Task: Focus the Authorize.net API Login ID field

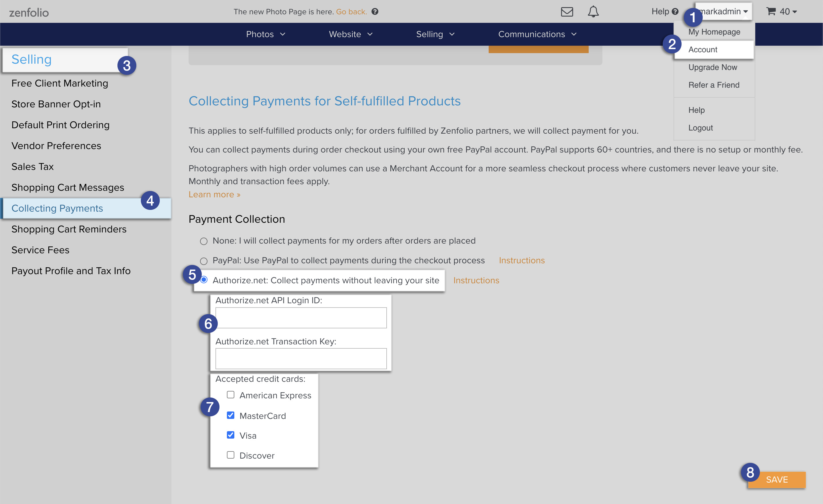Action: point(301,318)
